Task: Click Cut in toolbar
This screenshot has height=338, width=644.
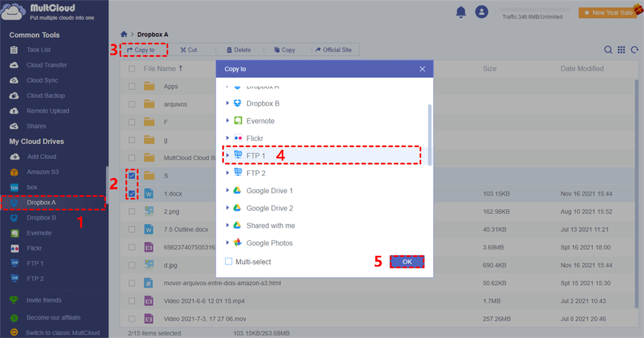Action: [189, 50]
